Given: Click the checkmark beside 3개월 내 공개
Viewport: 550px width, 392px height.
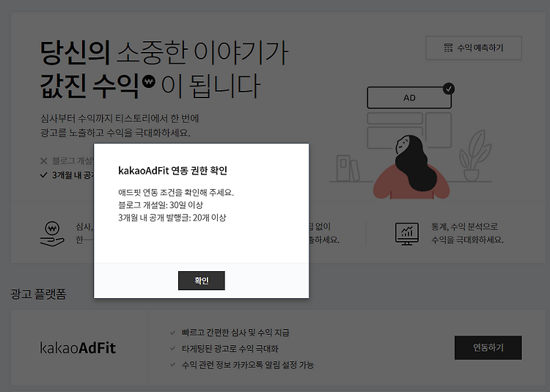Looking at the screenshot, I should click(44, 175).
